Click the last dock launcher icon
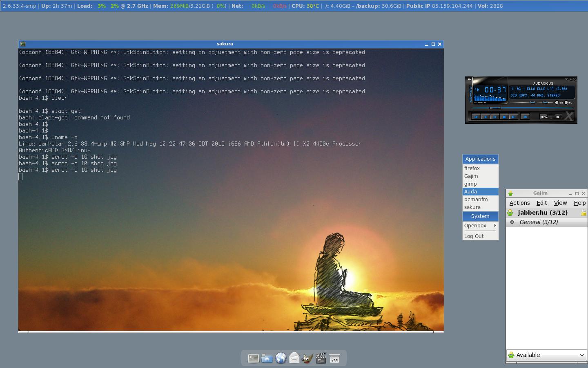Image resolution: width=588 pixels, height=368 pixels. point(334,359)
